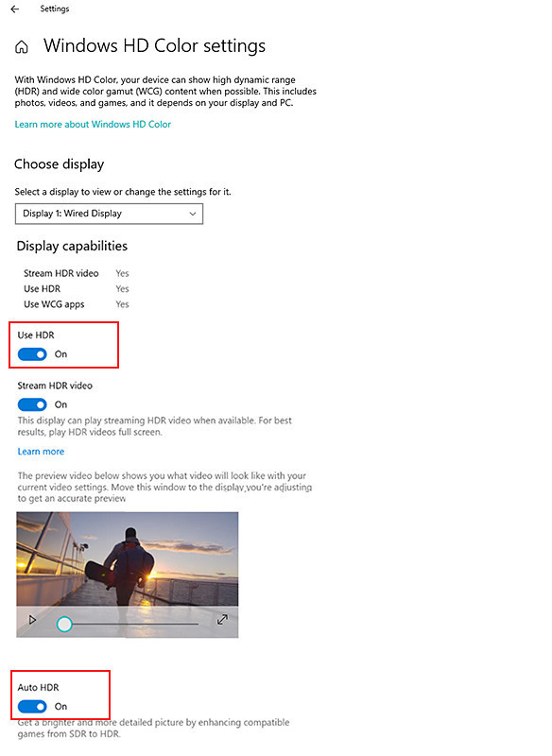The height and width of the screenshot is (756, 552).
Task: Expand the preview video to full screen
Action: click(224, 619)
